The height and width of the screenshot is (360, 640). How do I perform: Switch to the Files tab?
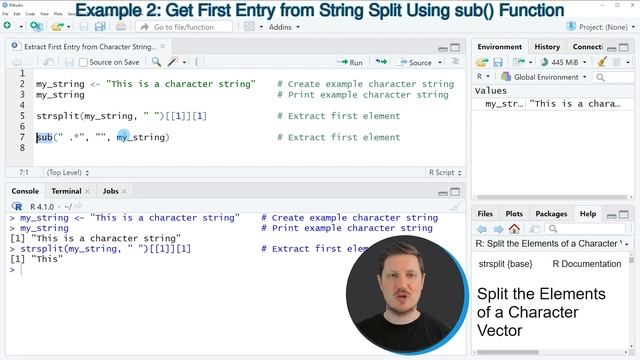(x=485, y=213)
